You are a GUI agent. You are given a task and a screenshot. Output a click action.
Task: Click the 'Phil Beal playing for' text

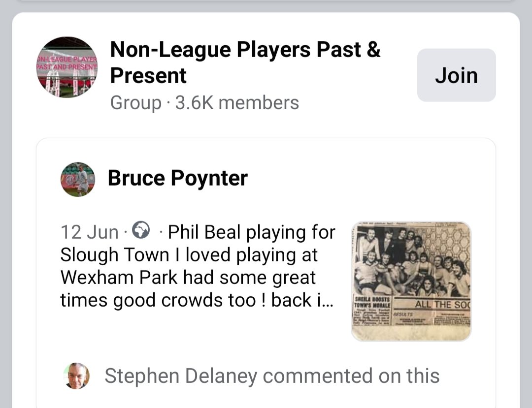click(251, 232)
